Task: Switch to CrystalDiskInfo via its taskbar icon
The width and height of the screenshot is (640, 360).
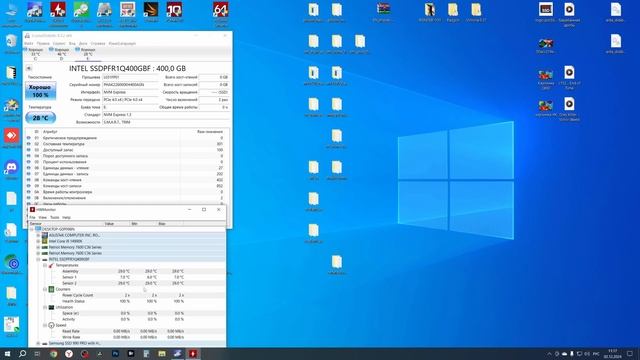Action: point(177,354)
